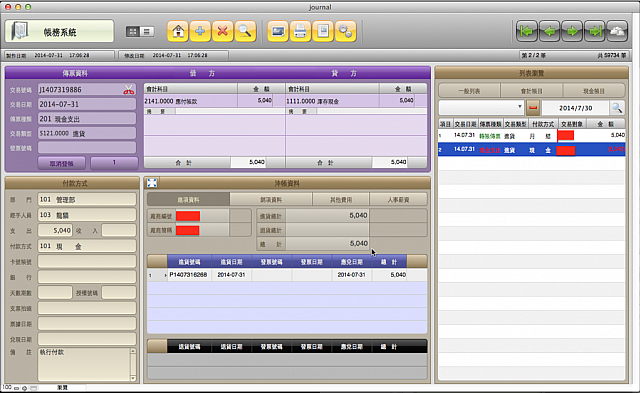Click the transaction date field 2014-07-31

[87, 104]
